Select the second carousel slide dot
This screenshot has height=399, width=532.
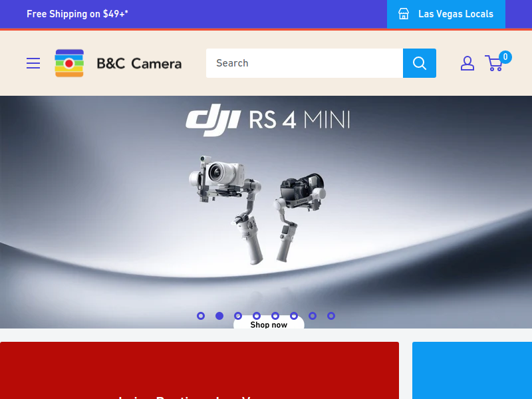(219, 316)
